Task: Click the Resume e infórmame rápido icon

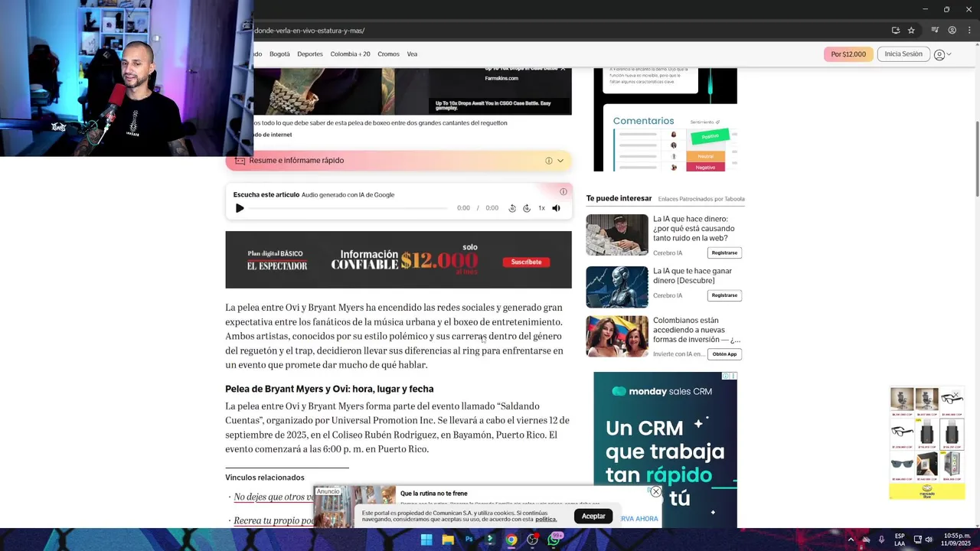Action: tap(240, 161)
